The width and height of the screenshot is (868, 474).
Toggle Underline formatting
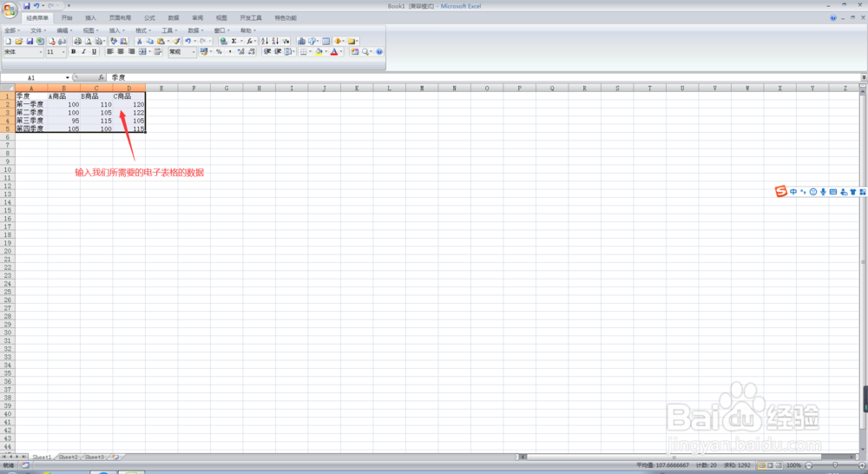pos(94,51)
